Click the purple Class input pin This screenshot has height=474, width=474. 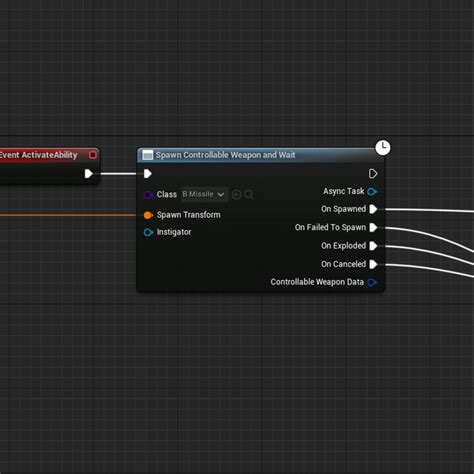(x=148, y=195)
